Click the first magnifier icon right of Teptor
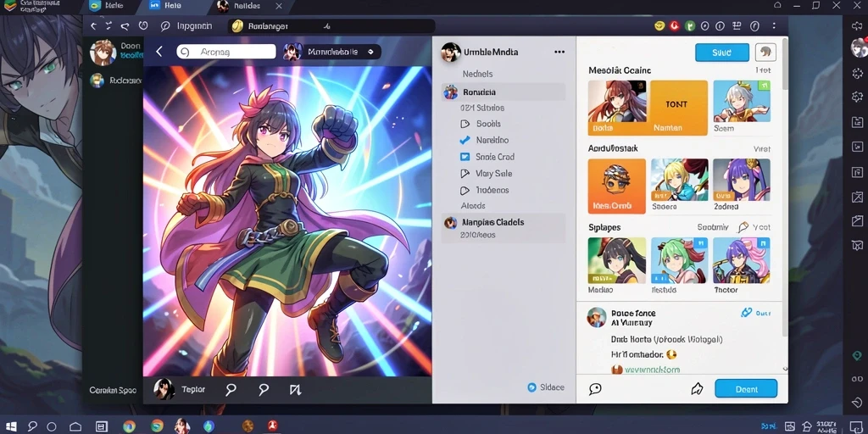Viewport: 868px width, 434px height. coord(231,390)
